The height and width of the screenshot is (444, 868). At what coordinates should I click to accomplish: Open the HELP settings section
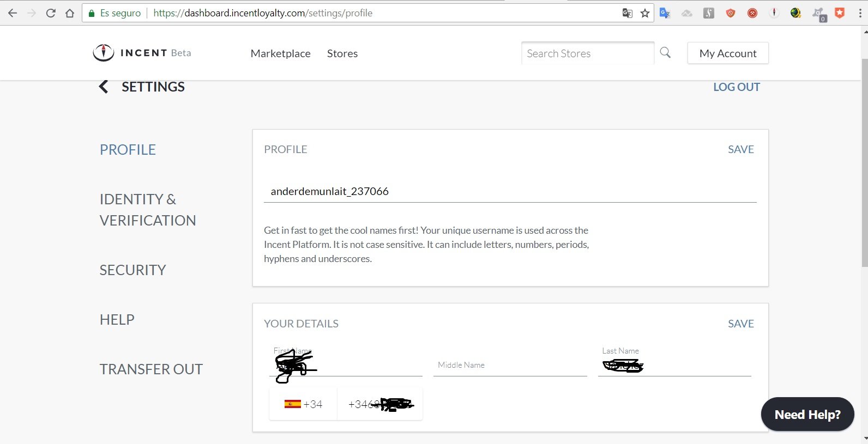click(x=117, y=320)
